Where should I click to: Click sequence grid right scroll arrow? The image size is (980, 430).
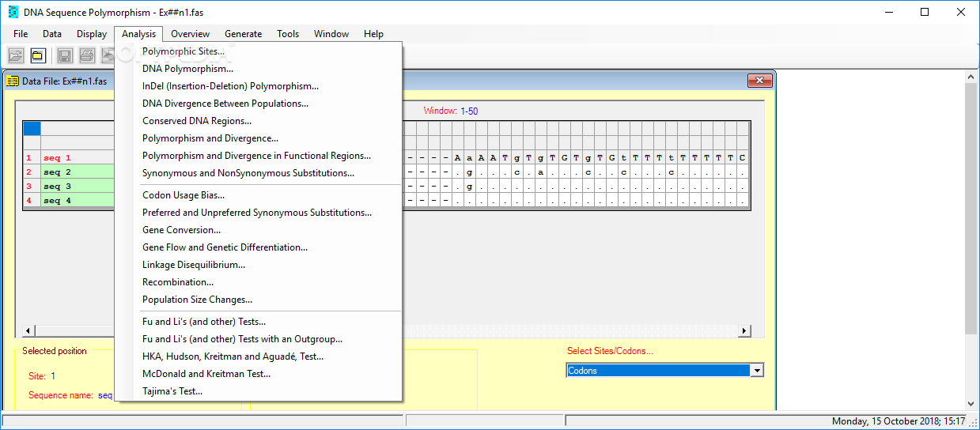(x=744, y=331)
